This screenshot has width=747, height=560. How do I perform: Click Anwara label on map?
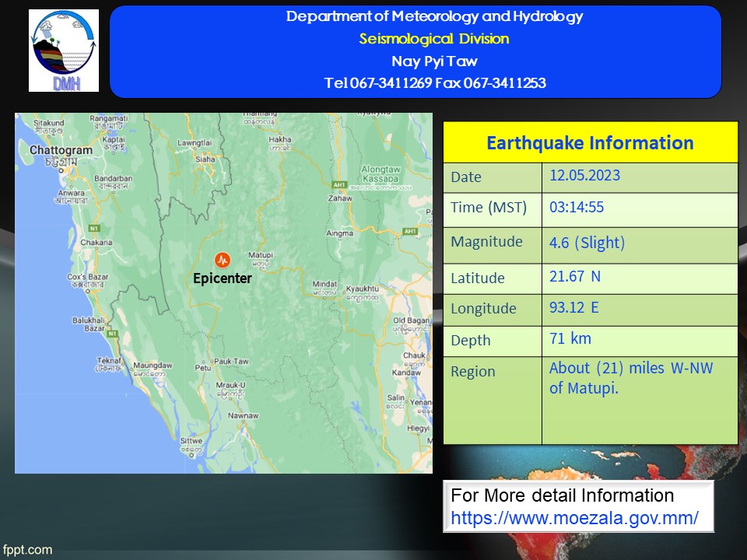[72, 193]
